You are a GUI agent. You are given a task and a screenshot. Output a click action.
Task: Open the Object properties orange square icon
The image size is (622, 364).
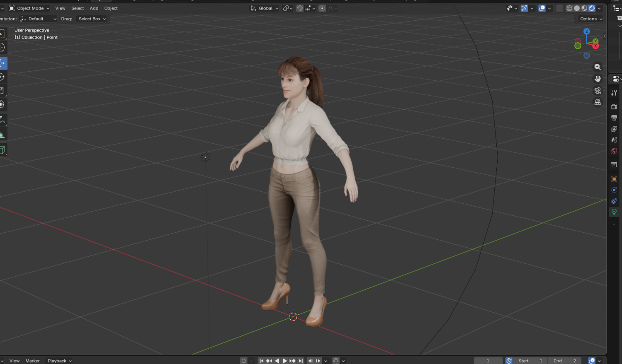coord(614,179)
